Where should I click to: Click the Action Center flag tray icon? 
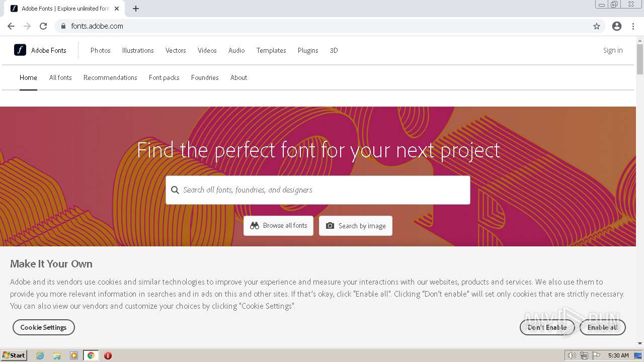(x=596, y=355)
